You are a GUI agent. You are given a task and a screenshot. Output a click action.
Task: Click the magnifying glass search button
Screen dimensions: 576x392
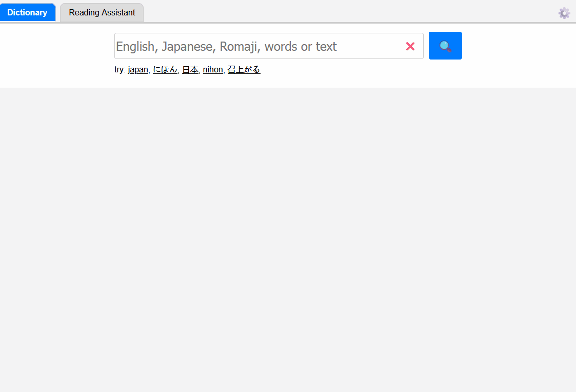445,46
